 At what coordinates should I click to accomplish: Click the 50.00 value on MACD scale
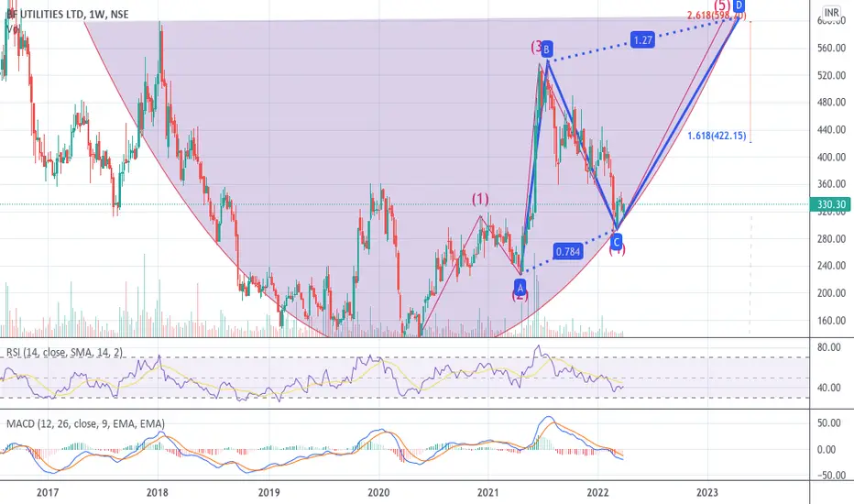tap(829, 423)
